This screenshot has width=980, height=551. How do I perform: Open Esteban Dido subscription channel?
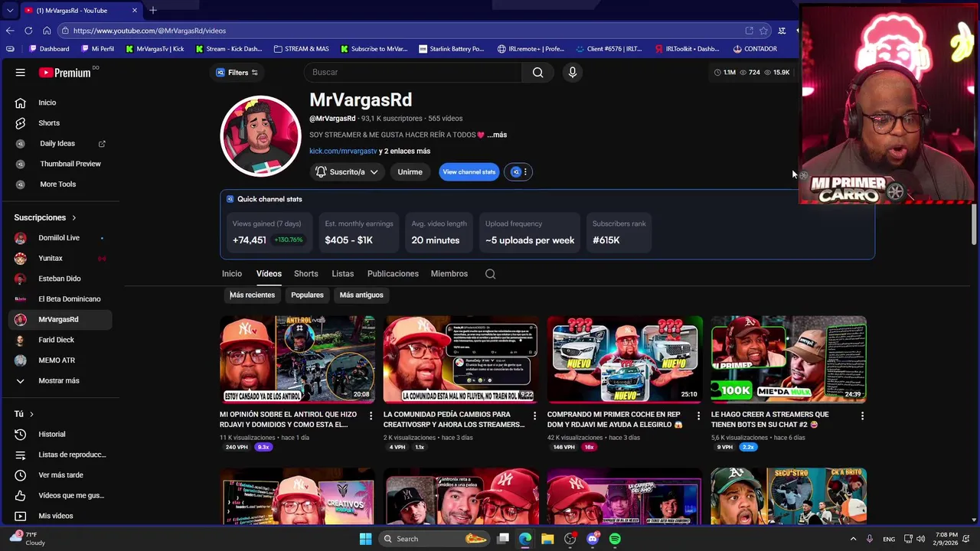click(60, 279)
